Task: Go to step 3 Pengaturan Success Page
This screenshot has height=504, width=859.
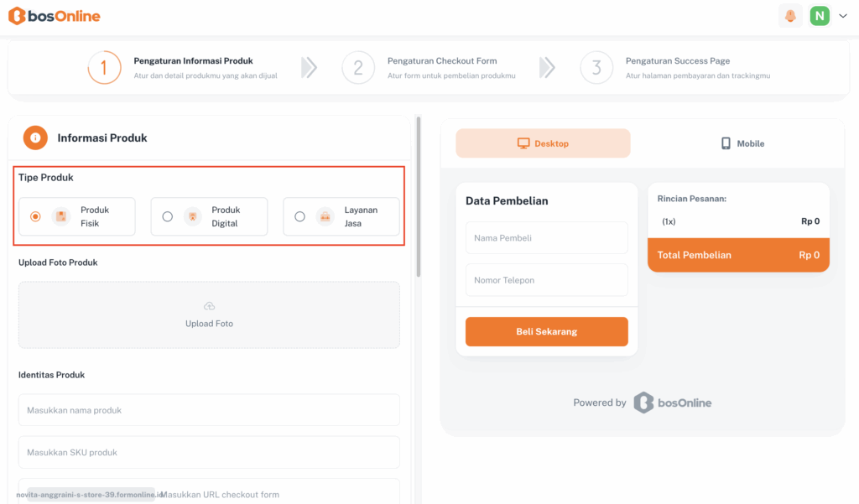Action: (596, 67)
